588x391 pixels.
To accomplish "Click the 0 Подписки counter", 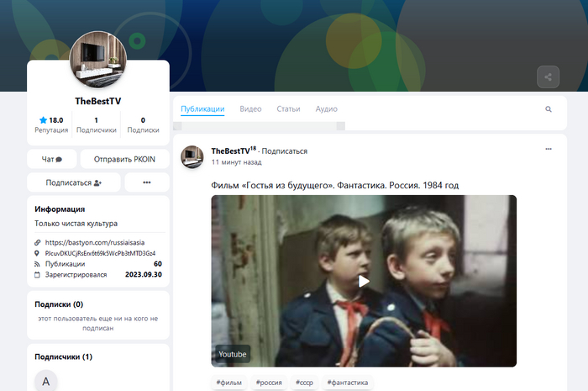I will pyautogui.click(x=143, y=124).
